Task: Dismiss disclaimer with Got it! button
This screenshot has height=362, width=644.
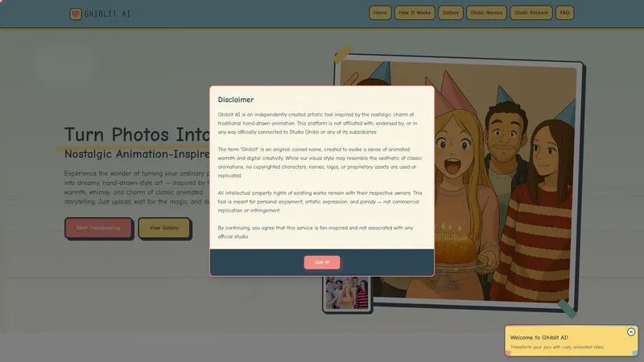Action: point(322,262)
